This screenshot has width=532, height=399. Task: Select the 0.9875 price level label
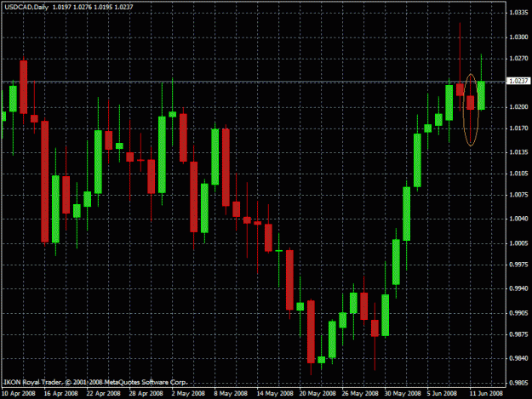coord(518,334)
